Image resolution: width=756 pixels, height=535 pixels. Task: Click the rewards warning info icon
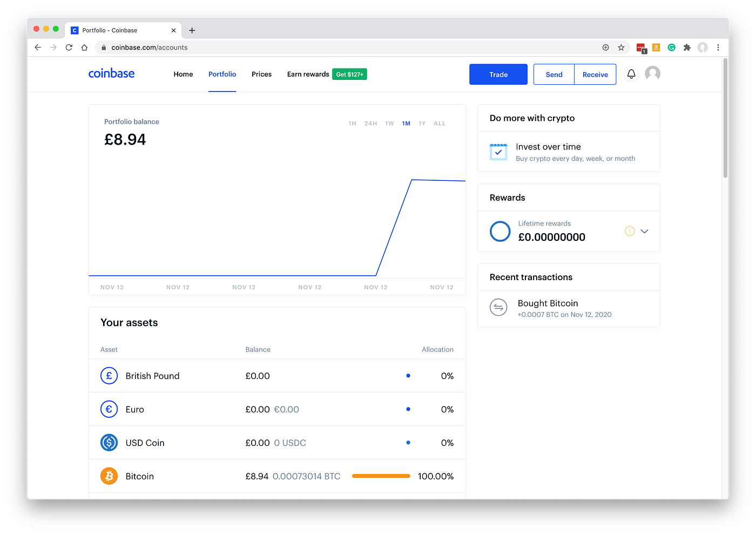click(x=630, y=231)
